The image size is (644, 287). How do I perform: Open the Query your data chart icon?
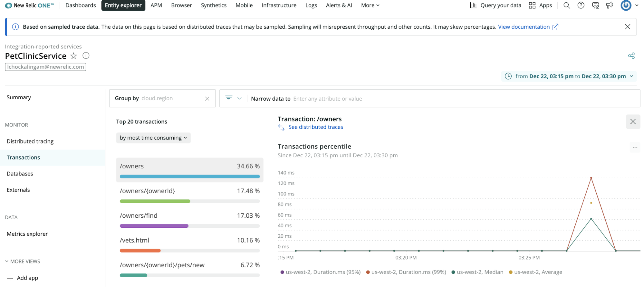pos(473,5)
